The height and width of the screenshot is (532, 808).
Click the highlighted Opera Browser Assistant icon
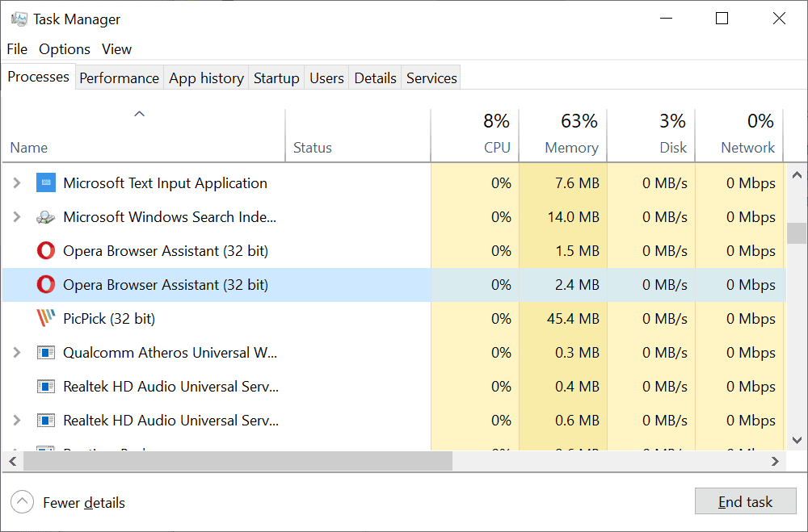coord(46,285)
